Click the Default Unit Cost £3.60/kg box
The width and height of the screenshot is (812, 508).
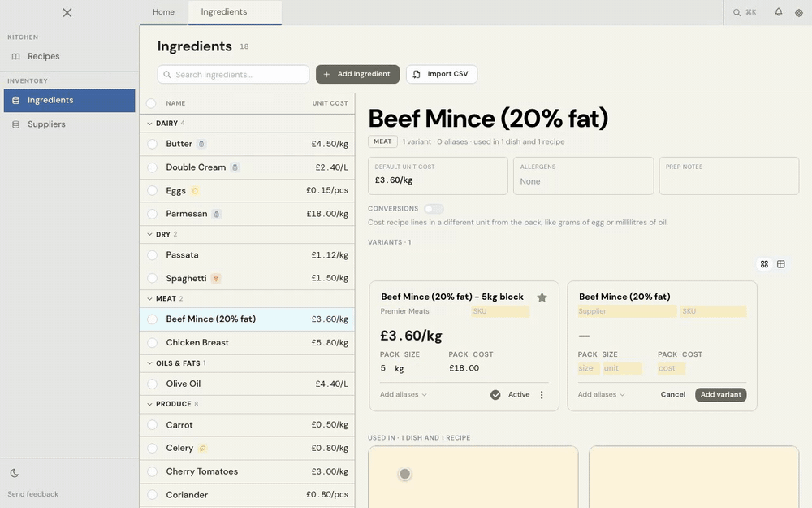pyautogui.click(x=438, y=176)
